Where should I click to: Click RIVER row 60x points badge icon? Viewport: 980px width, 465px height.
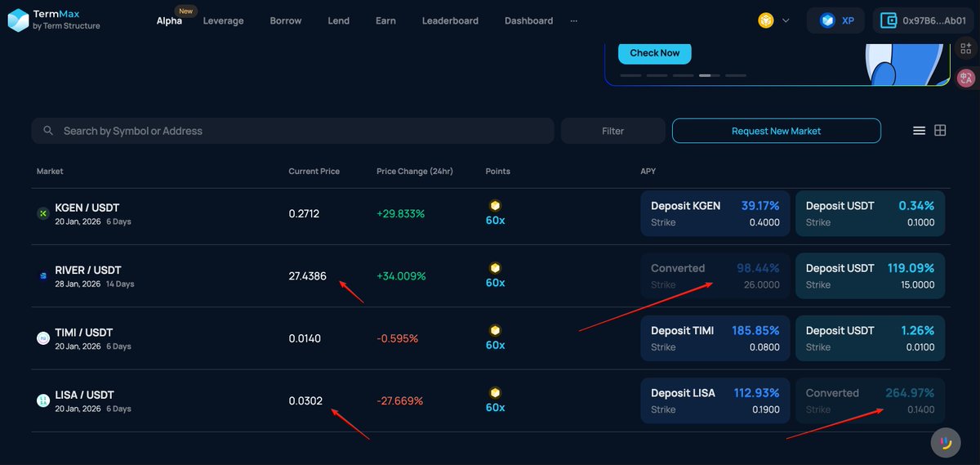[x=495, y=268]
